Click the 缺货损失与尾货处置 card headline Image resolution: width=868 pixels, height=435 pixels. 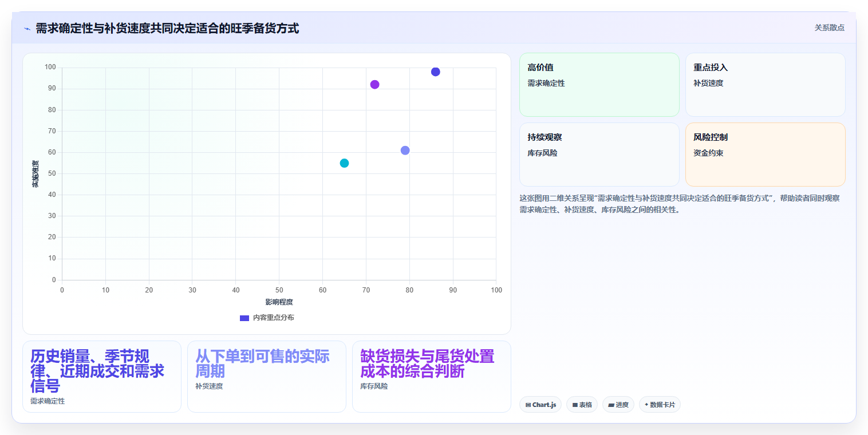[428, 363]
